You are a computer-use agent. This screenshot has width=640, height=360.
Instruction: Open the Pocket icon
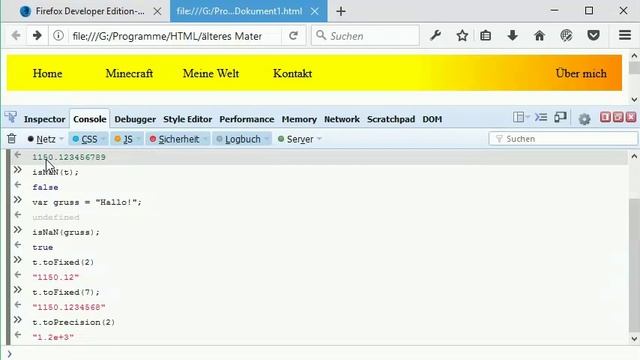tap(593, 36)
